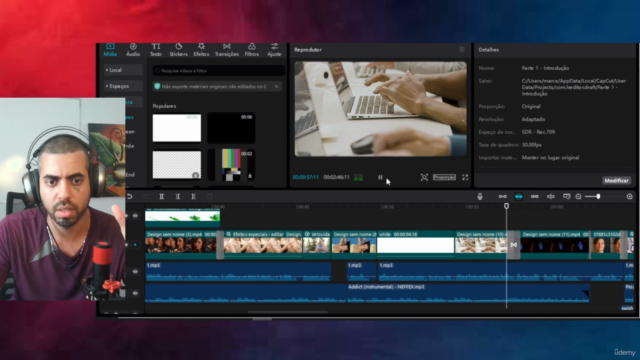The width and height of the screenshot is (640, 360).
Task: Select the middle short 1.mp3 audio clip
Action: [x=361, y=272]
